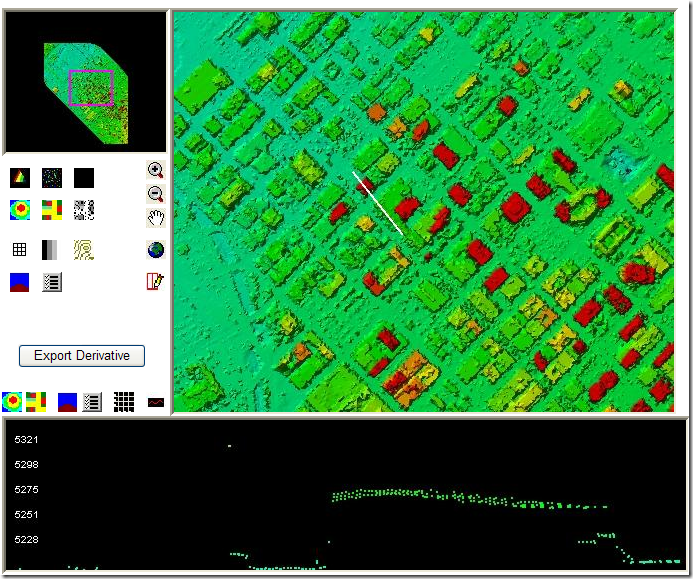Viewport: 693px width, 579px height.
Task: Click the magenta rectangle in the overview map
Action: click(x=91, y=88)
